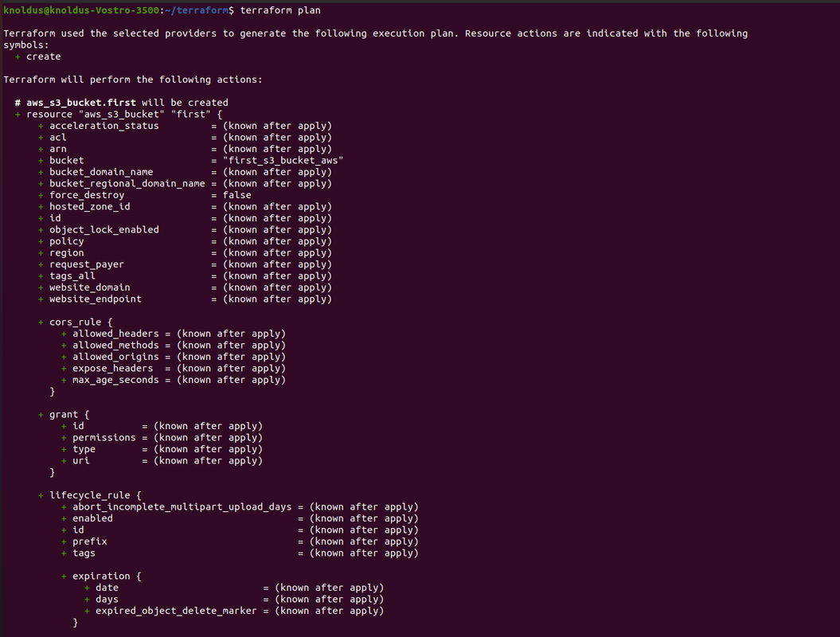Click the 'lifecycle_rule {' block header

pos(96,495)
